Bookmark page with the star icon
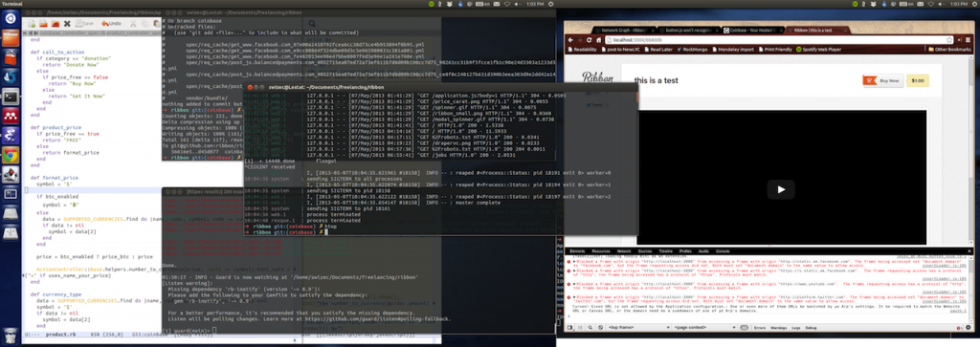This screenshot has height=347, width=980. (949, 40)
